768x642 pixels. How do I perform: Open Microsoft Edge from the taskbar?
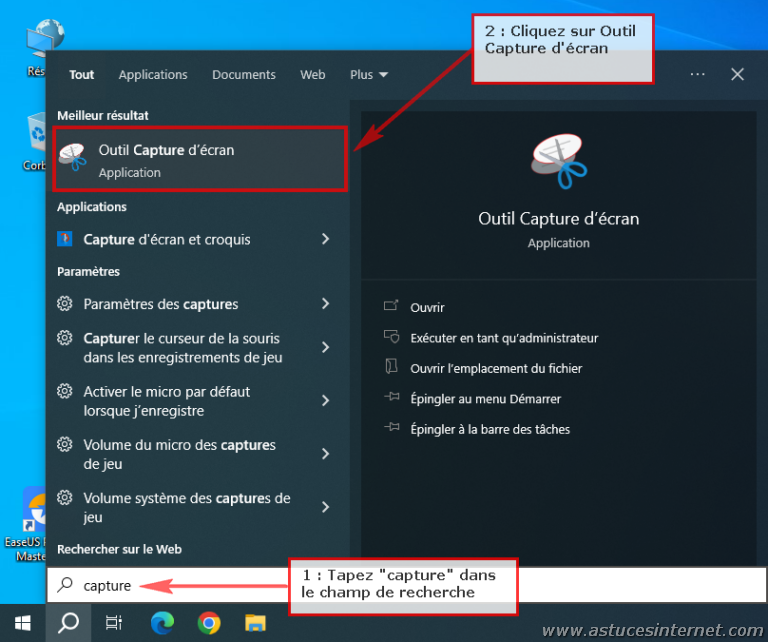pyautogui.click(x=162, y=623)
